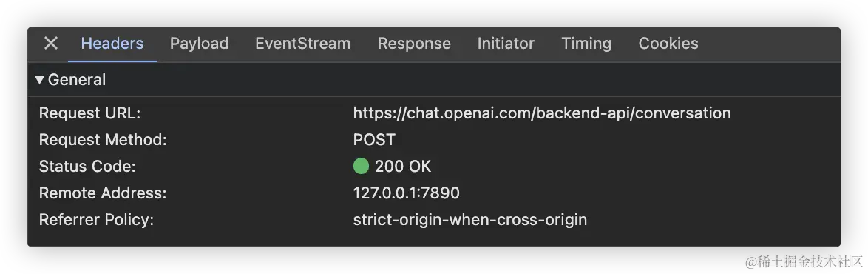Screen dimensions: 868x274
Task: Click the green status indicator dot
Action: (x=361, y=167)
